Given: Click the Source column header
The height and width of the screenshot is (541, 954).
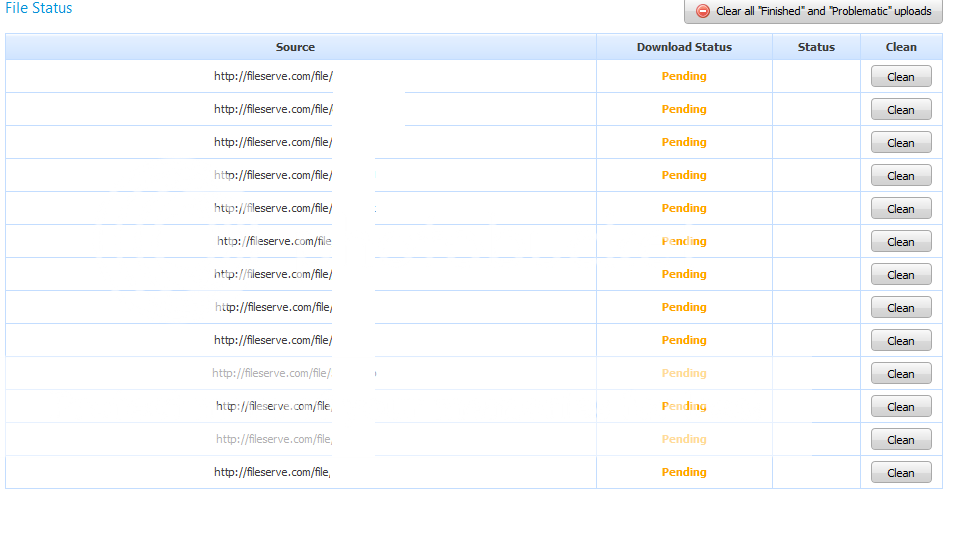Looking at the screenshot, I should pyautogui.click(x=295, y=47).
